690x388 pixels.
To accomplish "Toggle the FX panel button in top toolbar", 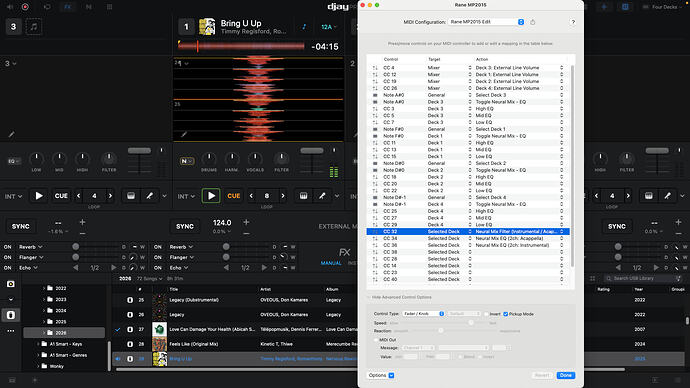I will (x=67, y=7).
